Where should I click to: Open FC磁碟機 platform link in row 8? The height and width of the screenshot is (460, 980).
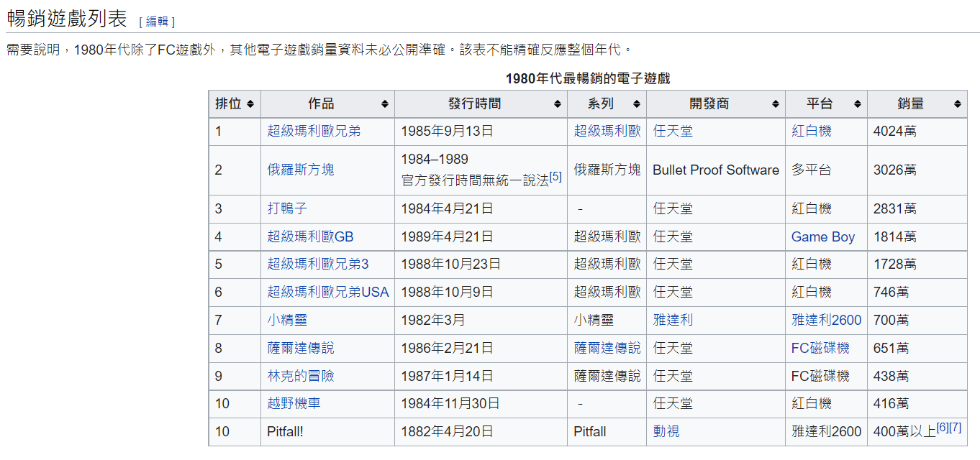(820, 349)
